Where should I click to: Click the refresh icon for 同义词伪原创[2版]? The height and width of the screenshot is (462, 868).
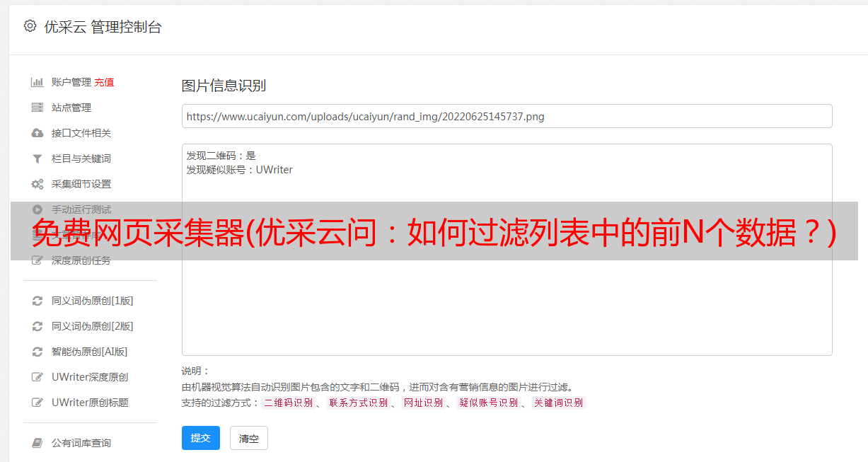point(37,326)
